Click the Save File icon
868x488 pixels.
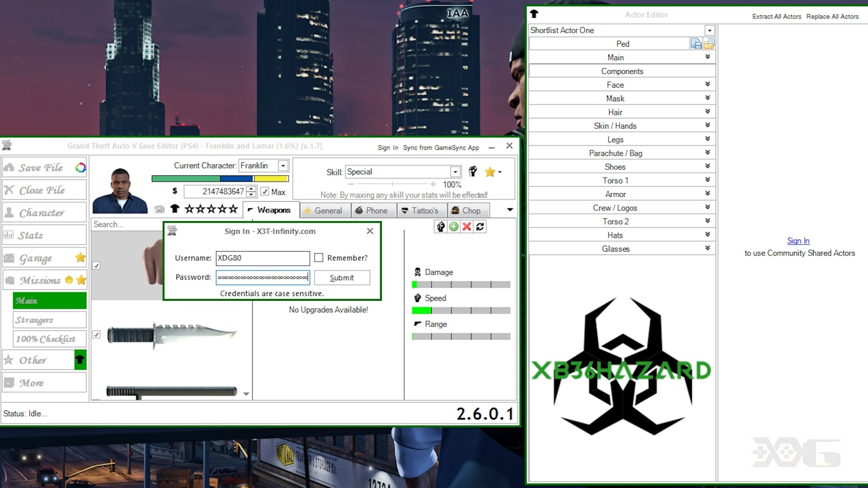point(9,168)
